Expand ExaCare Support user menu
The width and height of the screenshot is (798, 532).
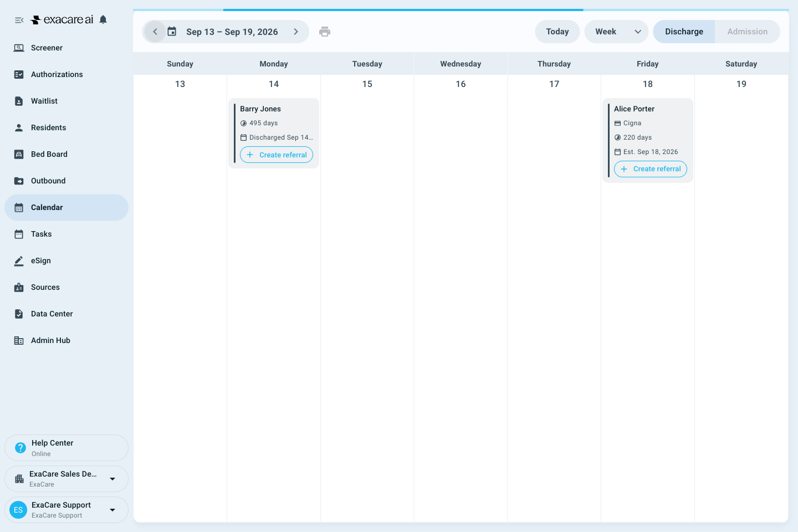66,510
